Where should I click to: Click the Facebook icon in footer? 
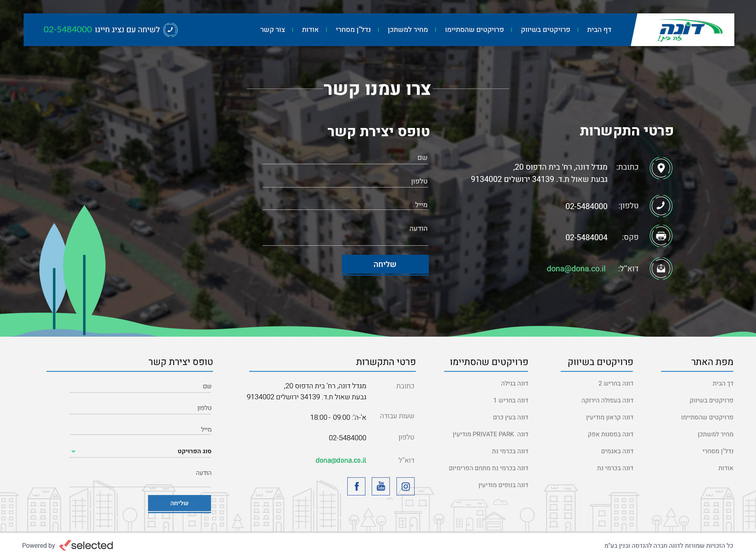[356, 486]
